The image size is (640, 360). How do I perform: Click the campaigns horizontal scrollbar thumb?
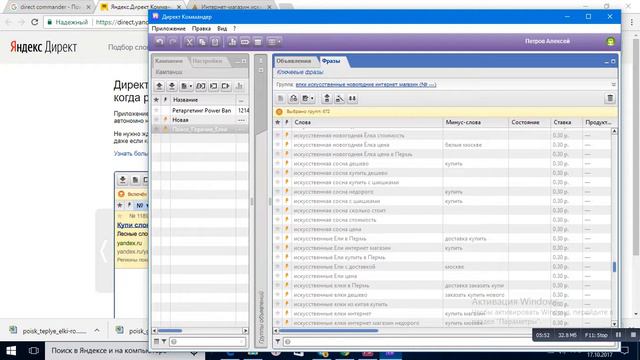click(170, 331)
